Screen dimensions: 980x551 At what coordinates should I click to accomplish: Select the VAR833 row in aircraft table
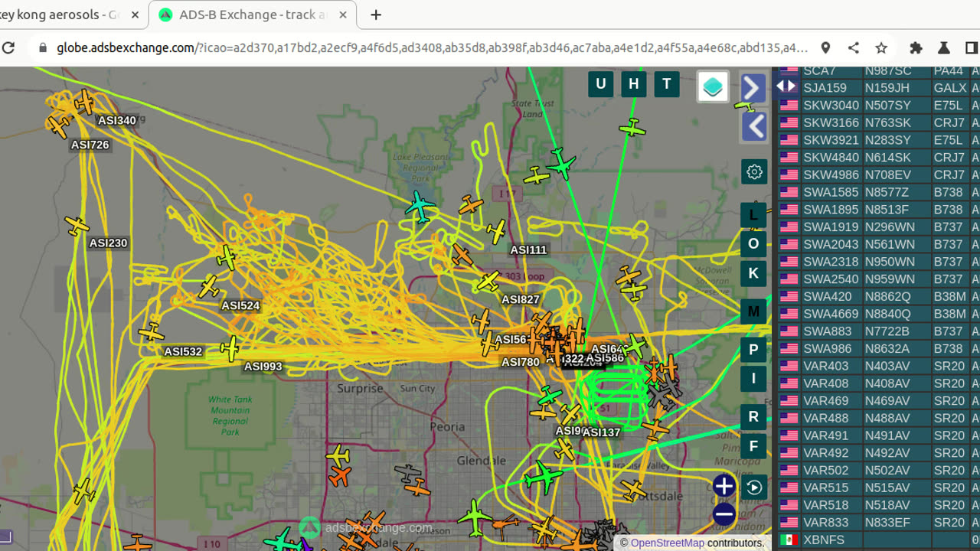click(879, 523)
